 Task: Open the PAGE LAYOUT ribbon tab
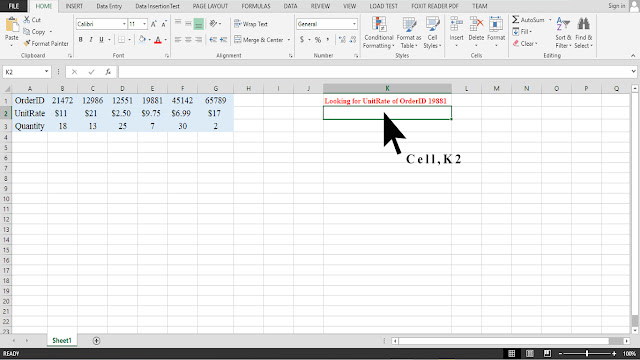(x=210, y=6)
